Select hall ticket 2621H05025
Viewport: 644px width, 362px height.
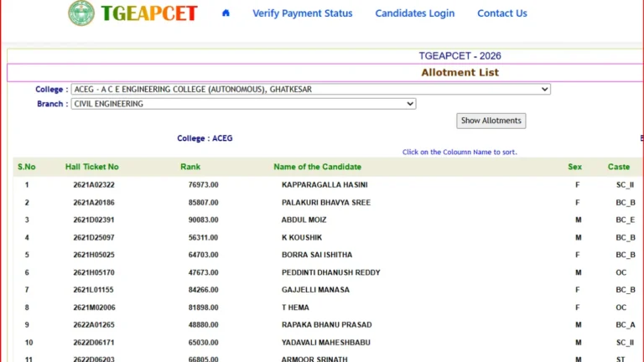tap(94, 255)
